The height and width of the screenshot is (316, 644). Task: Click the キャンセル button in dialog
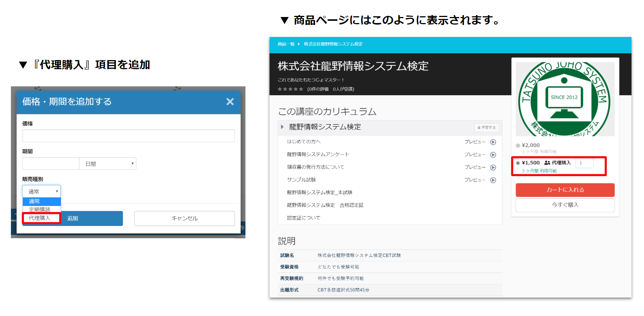pyautogui.click(x=184, y=218)
